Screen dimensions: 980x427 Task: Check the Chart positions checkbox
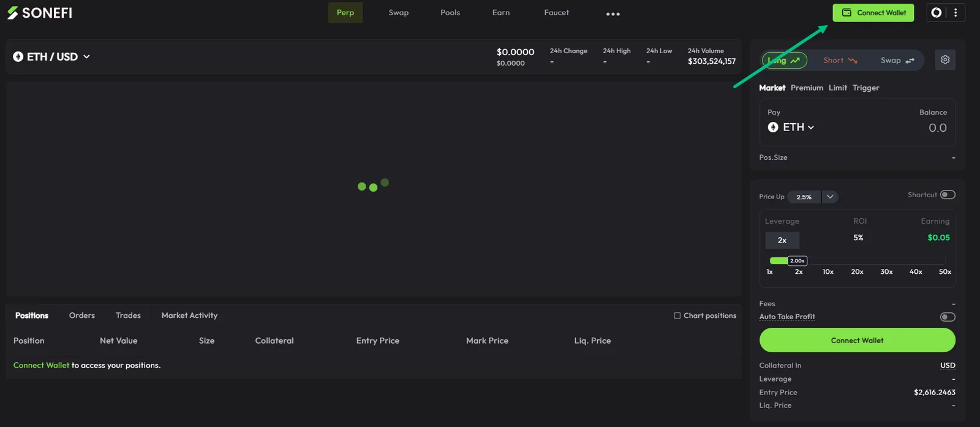click(677, 316)
